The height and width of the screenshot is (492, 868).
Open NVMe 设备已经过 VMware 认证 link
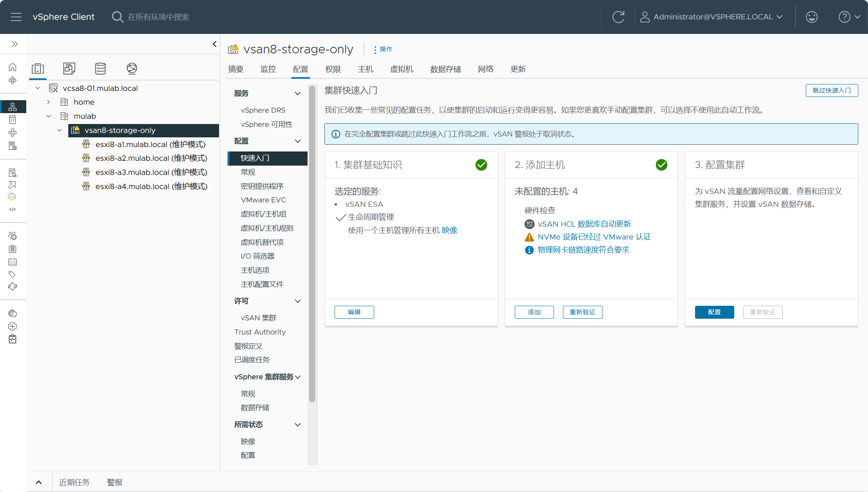(x=594, y=237)
